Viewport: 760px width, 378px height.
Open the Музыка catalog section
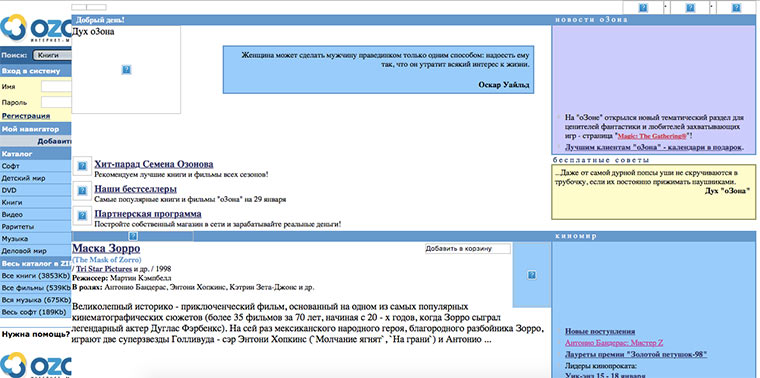35,239
